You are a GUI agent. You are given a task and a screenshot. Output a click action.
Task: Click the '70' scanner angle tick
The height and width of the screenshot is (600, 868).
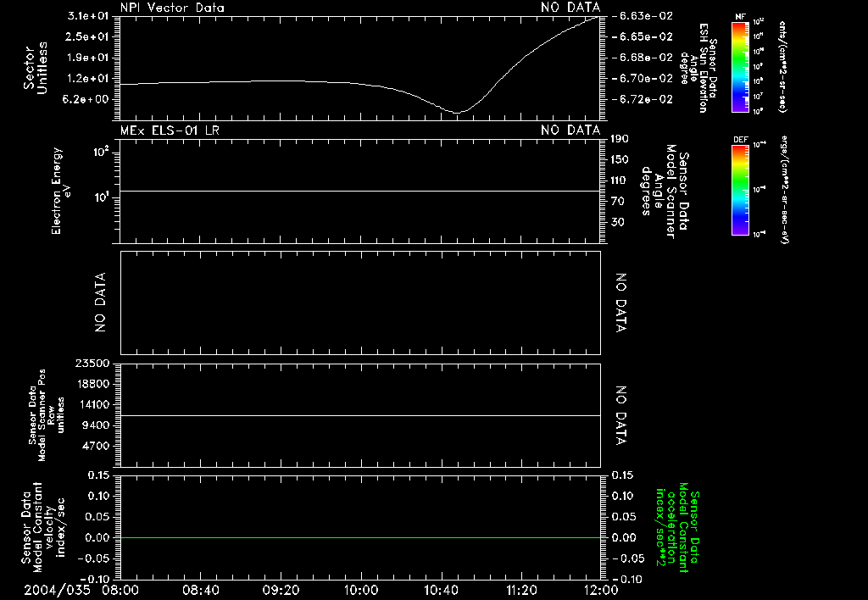click(617, 202)
